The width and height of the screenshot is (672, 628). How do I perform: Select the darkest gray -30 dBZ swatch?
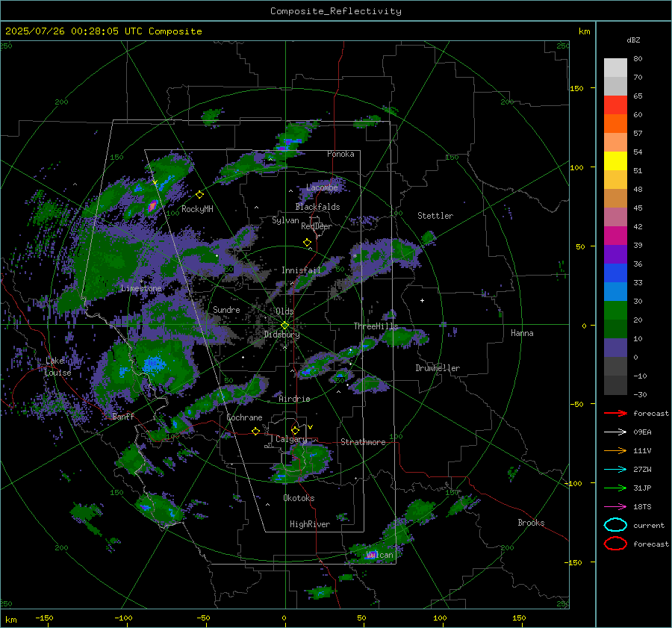pyautogui.click(x=615, y=385)
